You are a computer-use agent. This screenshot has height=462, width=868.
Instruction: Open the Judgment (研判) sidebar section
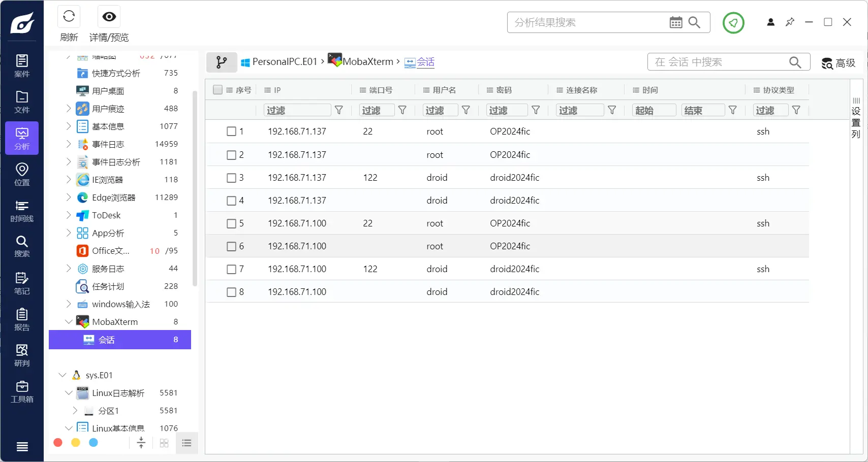coord(22,355)
